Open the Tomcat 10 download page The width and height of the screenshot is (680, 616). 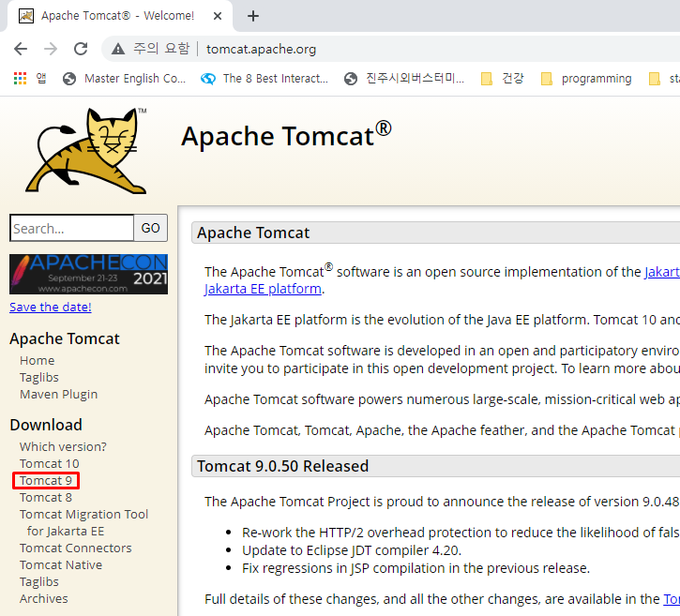[49, 463]
